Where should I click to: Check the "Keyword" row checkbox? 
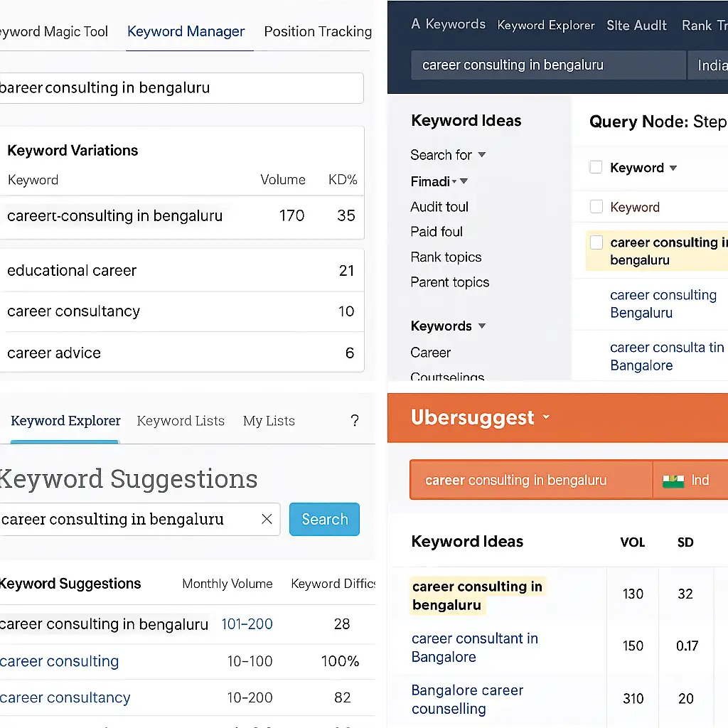(596, 207)
